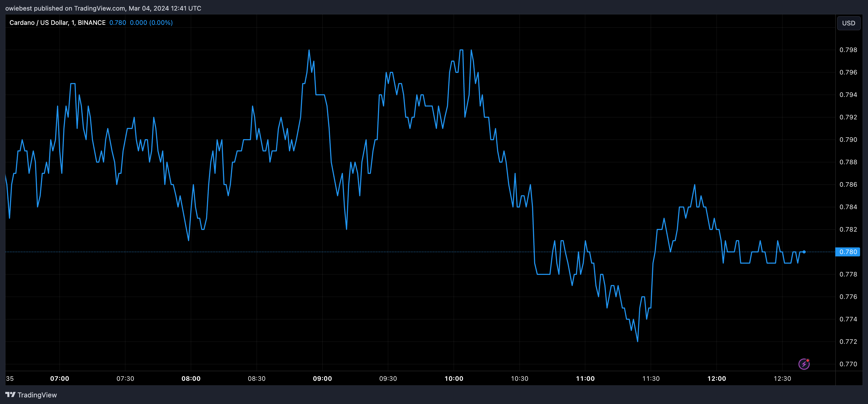Click the 0.786 price axis label
The image size is (868, 404).
[x=848, y=184]
